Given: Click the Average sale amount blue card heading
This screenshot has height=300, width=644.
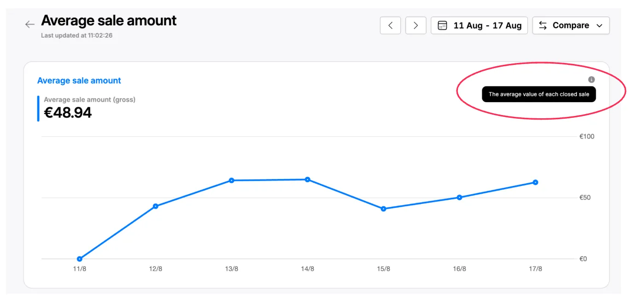Looking at the screenshot, I should [x=79, y=81].
